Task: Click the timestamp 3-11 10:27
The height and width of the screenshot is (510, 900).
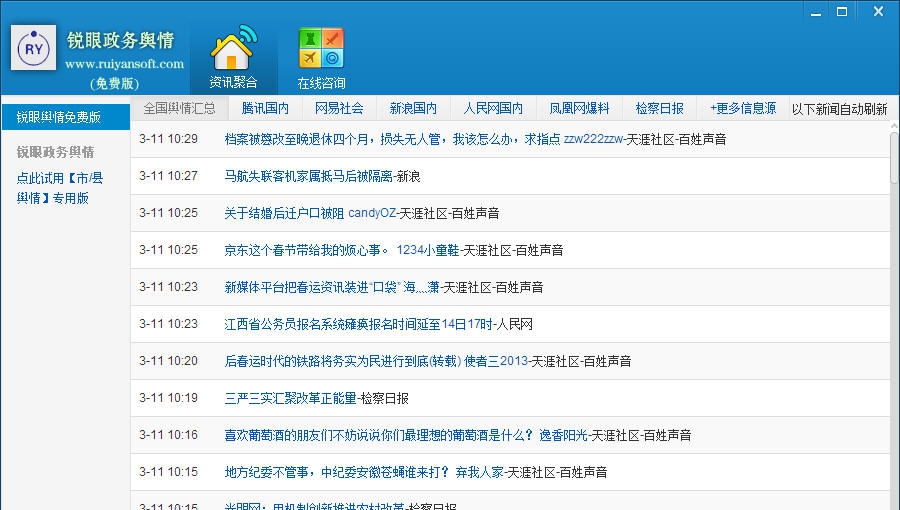Action: (x=168, y=176)
